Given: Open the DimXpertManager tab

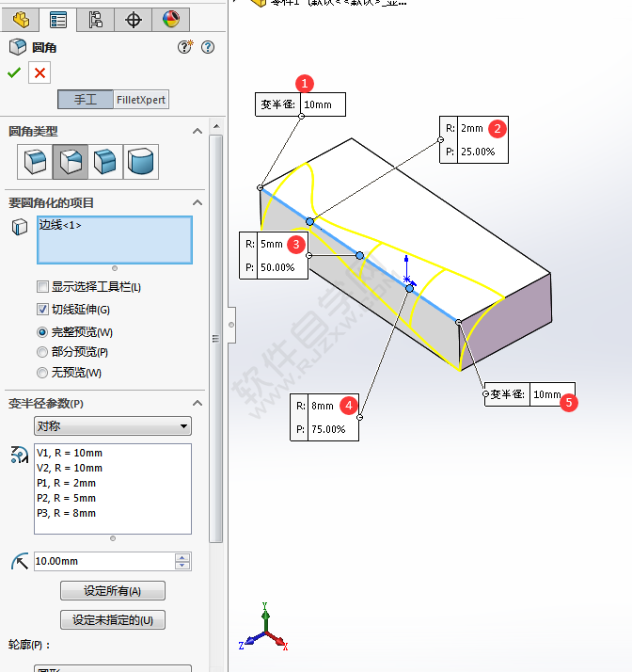Looking at the screenshot, I should pyautogui.click(x=134, y=20).
